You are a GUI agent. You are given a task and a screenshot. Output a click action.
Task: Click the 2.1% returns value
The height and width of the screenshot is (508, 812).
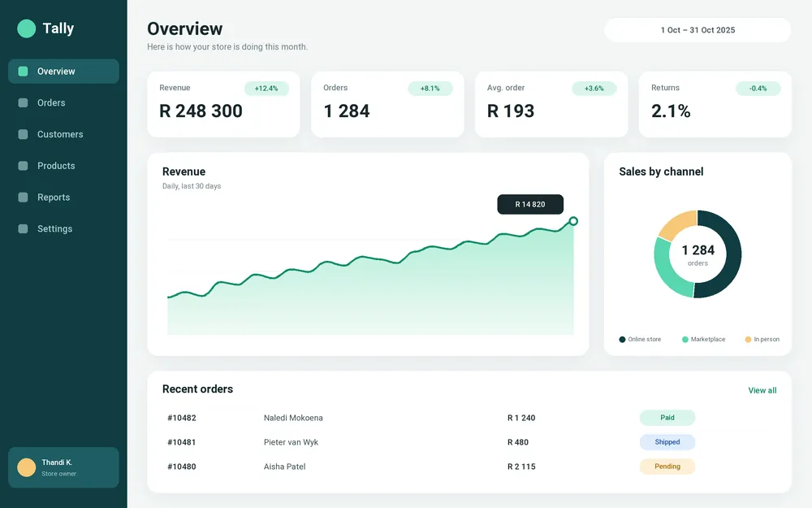(671, 111)
